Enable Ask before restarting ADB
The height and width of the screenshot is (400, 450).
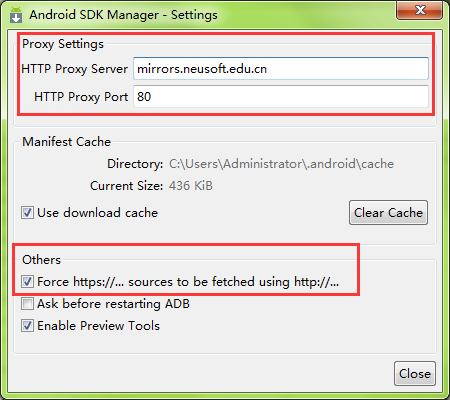[27, 304]
